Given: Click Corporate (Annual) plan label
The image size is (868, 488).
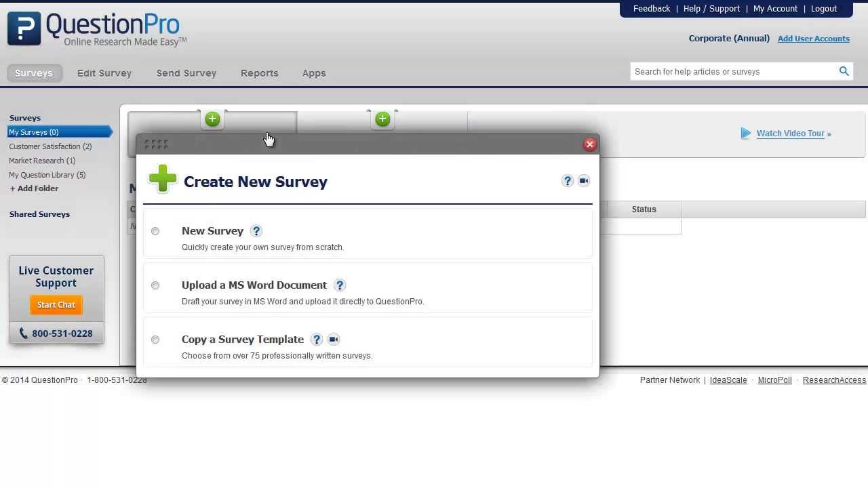Looking at the screenshot, I should click(x=729, y=39).
